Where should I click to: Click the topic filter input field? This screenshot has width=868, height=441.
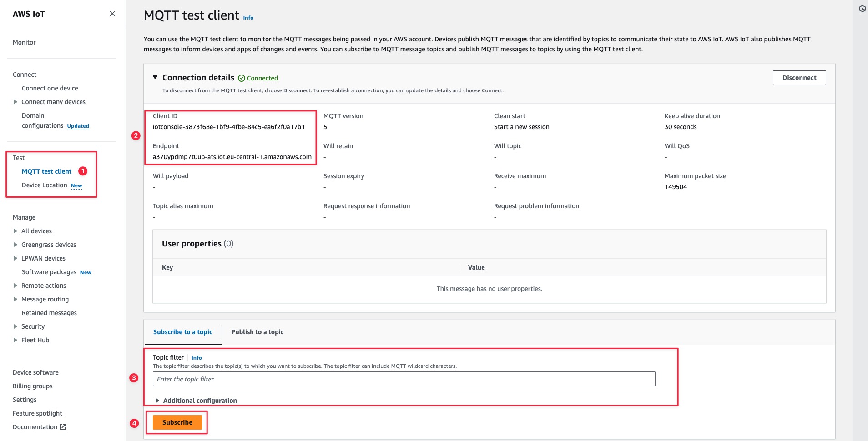[x=404, y=379]
